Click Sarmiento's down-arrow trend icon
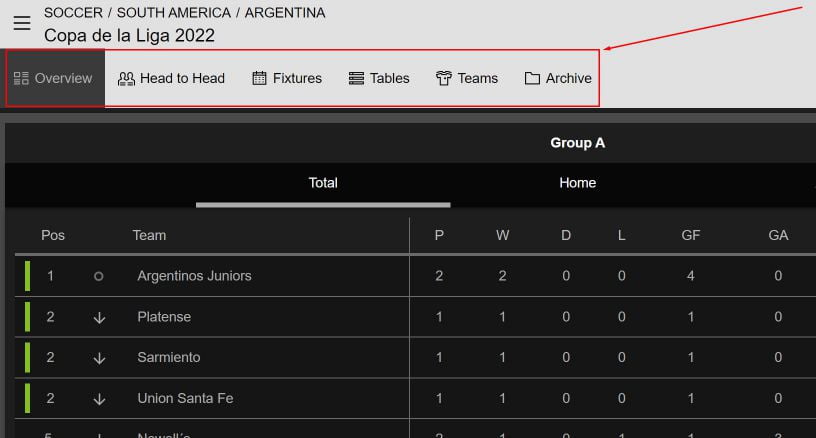 tap(99, 358)
